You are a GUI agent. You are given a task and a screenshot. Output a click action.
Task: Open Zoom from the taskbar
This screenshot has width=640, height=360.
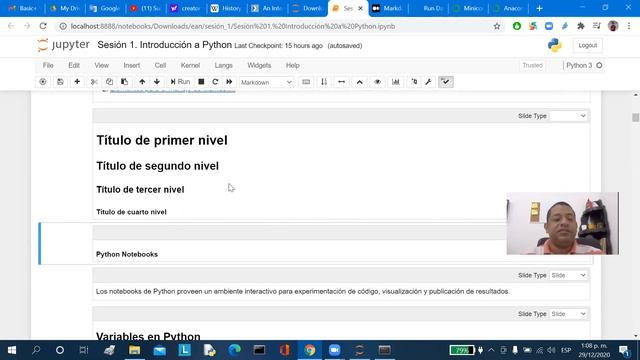[x=334, y=350]
